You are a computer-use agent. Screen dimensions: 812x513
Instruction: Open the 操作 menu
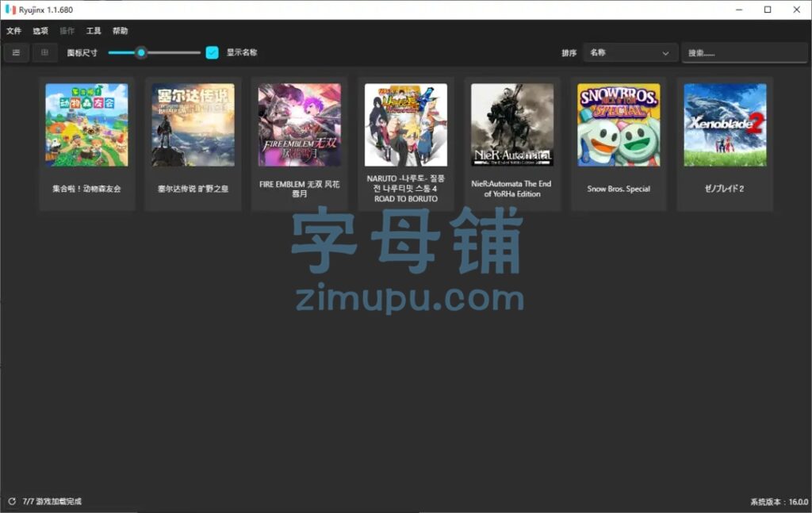coord(67,31)
